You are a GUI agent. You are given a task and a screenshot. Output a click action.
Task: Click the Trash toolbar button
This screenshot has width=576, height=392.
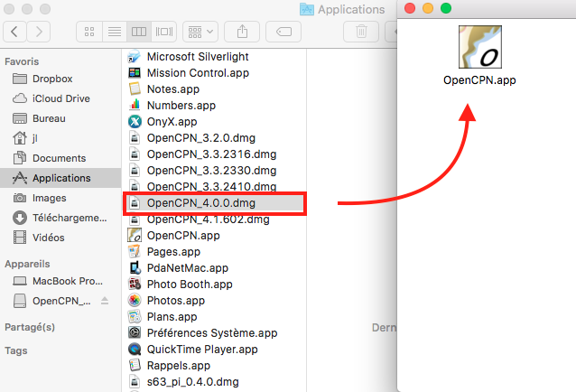pos(361,32)
